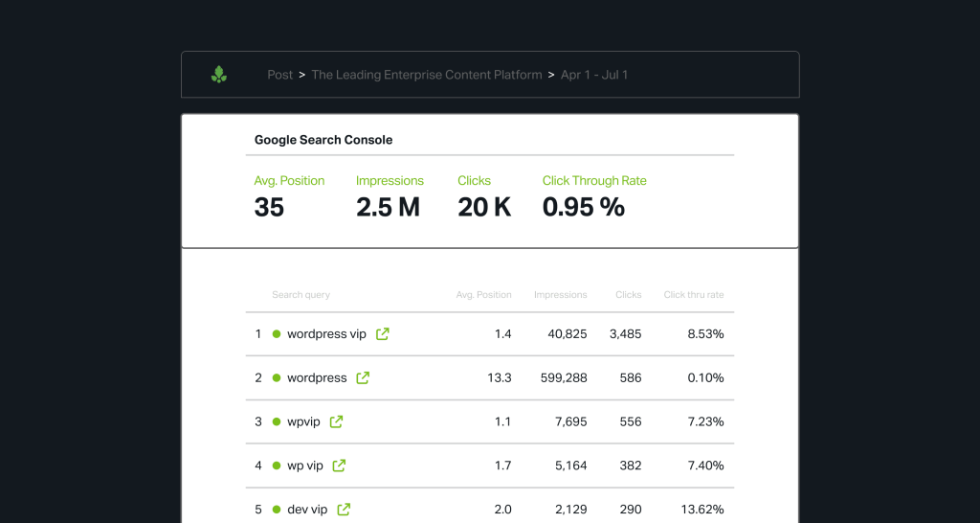Select the '0.95 %' click-through value

[x=584, y=207]
